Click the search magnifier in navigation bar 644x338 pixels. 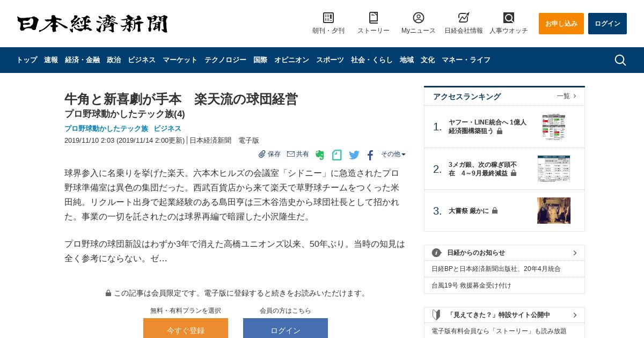pos(620,60)
